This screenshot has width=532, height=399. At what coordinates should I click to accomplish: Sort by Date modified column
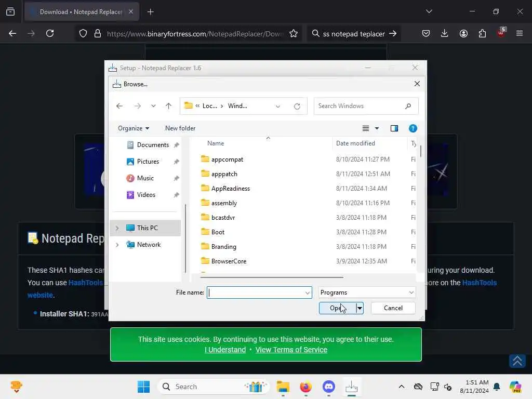pyautogui.click(x=355, y=143)
